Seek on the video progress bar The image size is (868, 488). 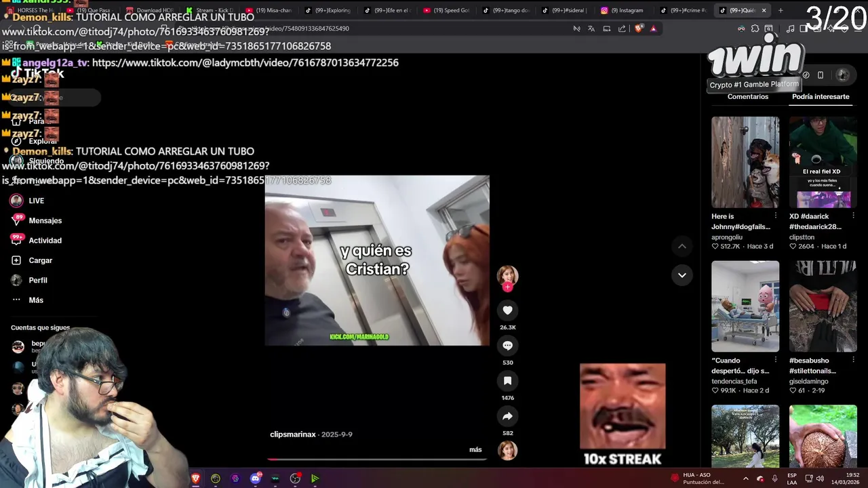click(x=377, y=459)
